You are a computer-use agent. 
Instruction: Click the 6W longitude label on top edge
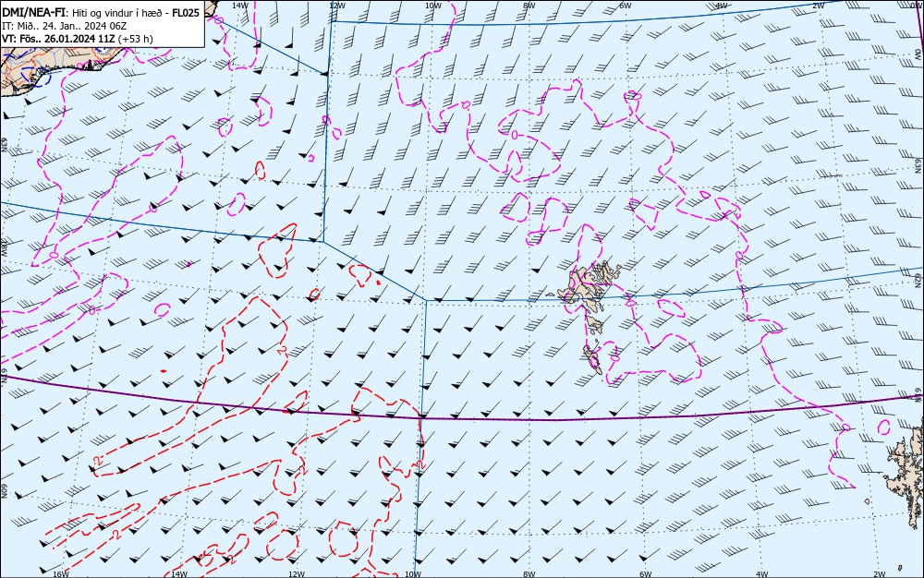626,6
